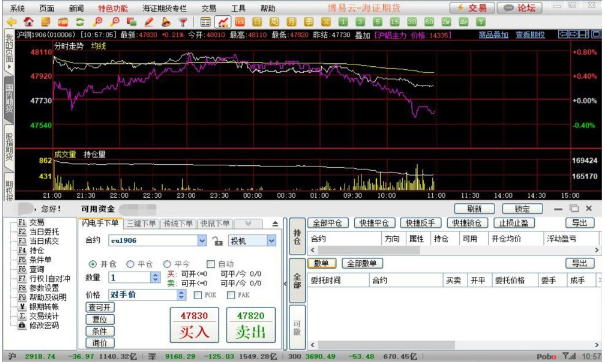The image size is (605, 362).
Task: Increase quantity with the stepper arrow
Action: coord(155,275)
